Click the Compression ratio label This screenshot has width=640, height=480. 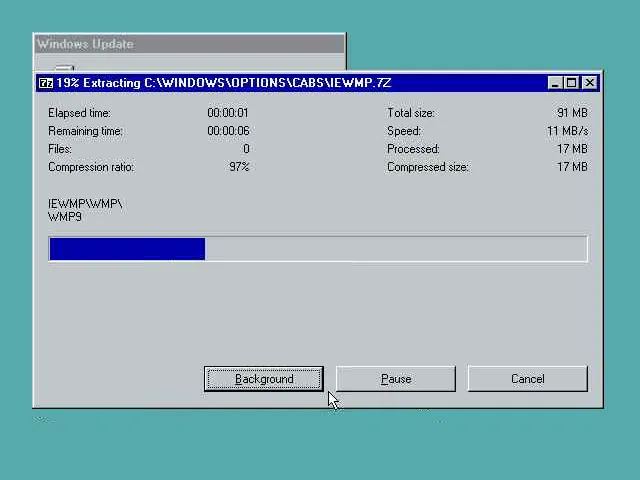pyautogui.click(x=91, y=167)
